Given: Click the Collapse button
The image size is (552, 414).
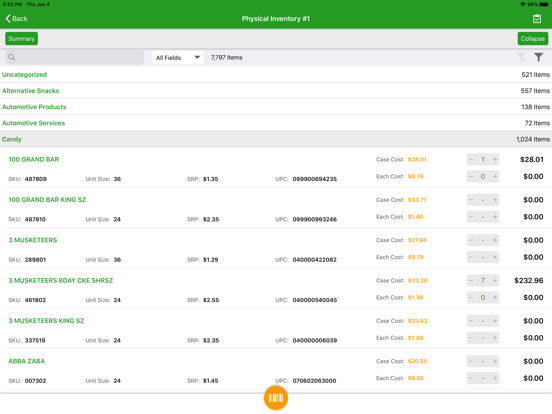Looking at the screenshot, I should pos(533,39).
